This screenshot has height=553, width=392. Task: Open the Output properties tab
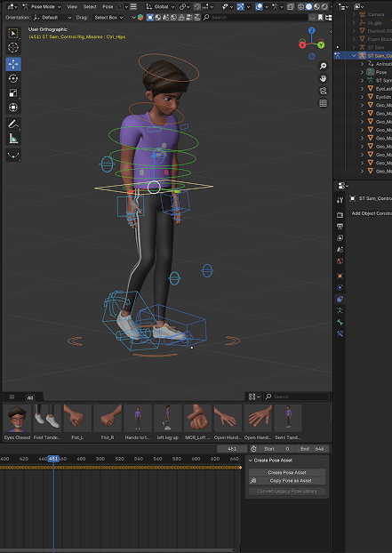[x=340, y=226]
